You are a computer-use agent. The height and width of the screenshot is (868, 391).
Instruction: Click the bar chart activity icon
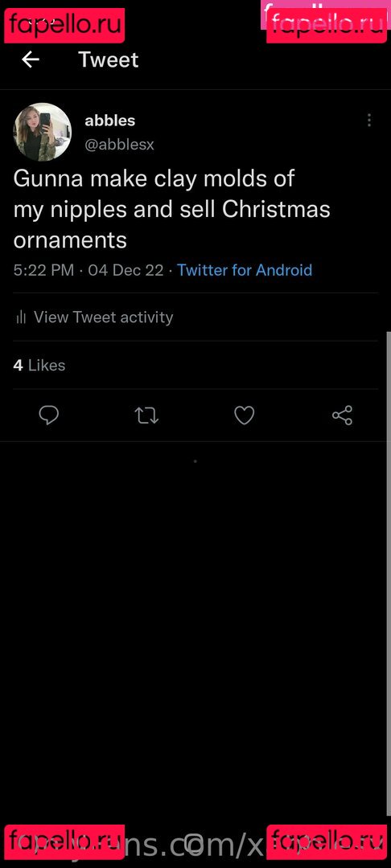pyautogui.click(x=21, y=317)
